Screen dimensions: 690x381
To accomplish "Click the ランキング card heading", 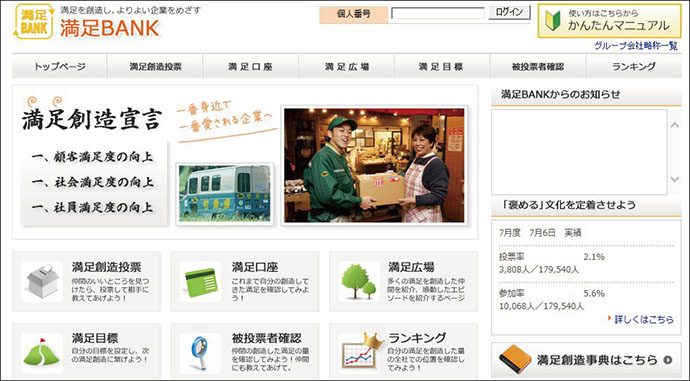I will click(x=417, y=338).
